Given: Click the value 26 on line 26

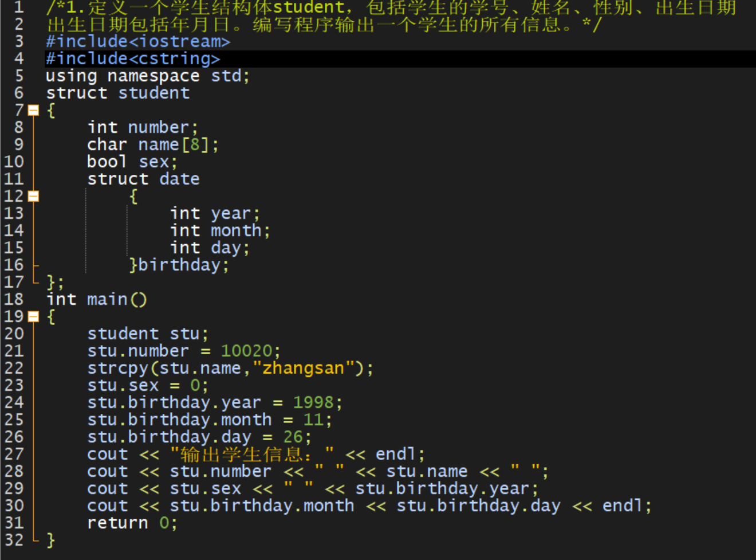Looking at the screenshot, I should [x=293, y=437].
